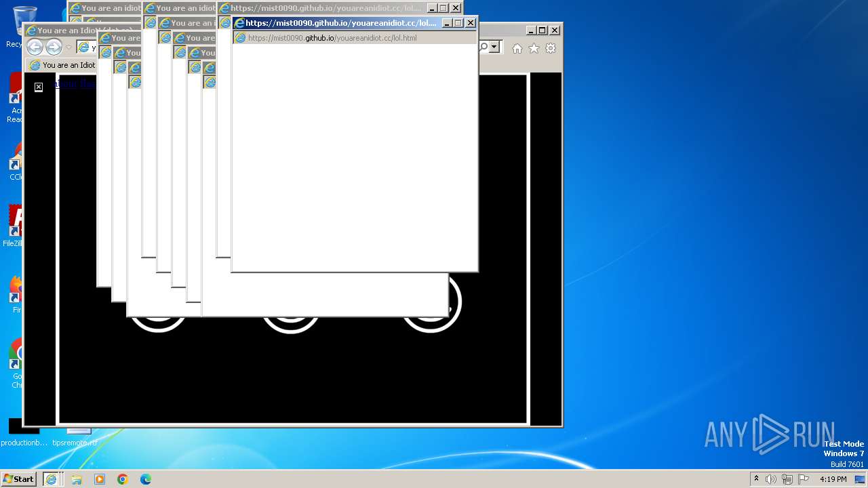Click the search magnifier in the IE address bar
Viewport: 868px width, 488px height.
484,47
